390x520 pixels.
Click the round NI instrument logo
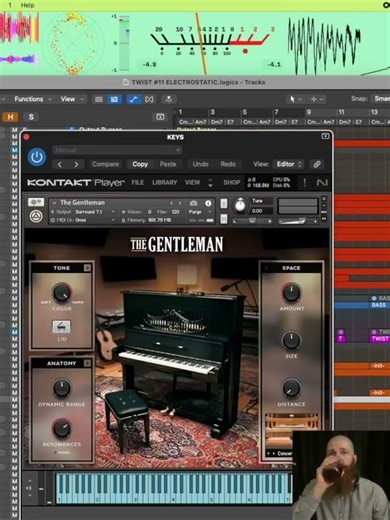click(x=36, y=217)
